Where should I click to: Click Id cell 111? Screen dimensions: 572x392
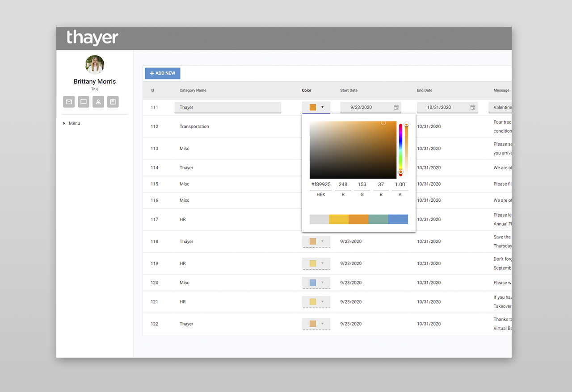point(155,107)
